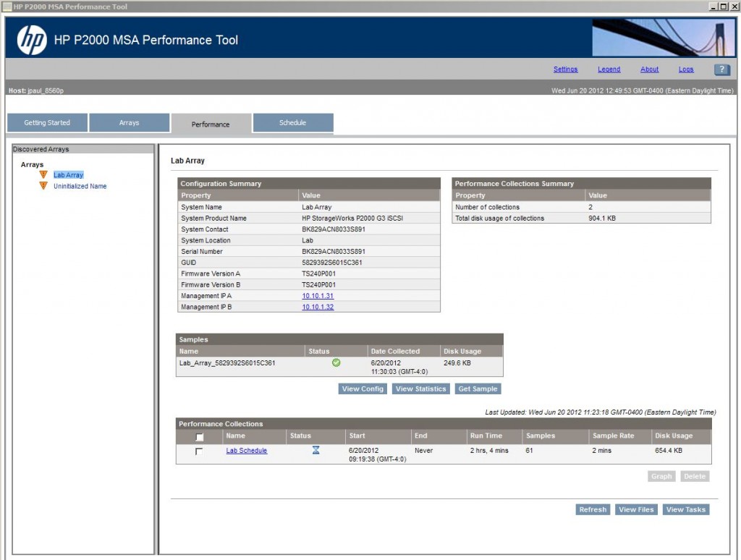741x560 pixels.
Task: Click the Lab Array page heading
Action: tap(187, 161)
